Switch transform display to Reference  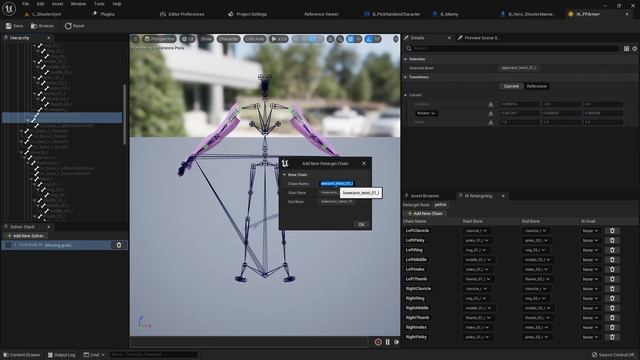pyautogui.click(x=536, y=86)
